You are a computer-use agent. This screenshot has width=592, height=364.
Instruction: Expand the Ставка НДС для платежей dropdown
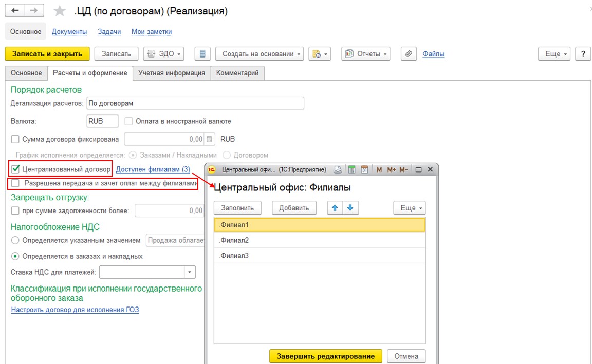click(190, 272)
